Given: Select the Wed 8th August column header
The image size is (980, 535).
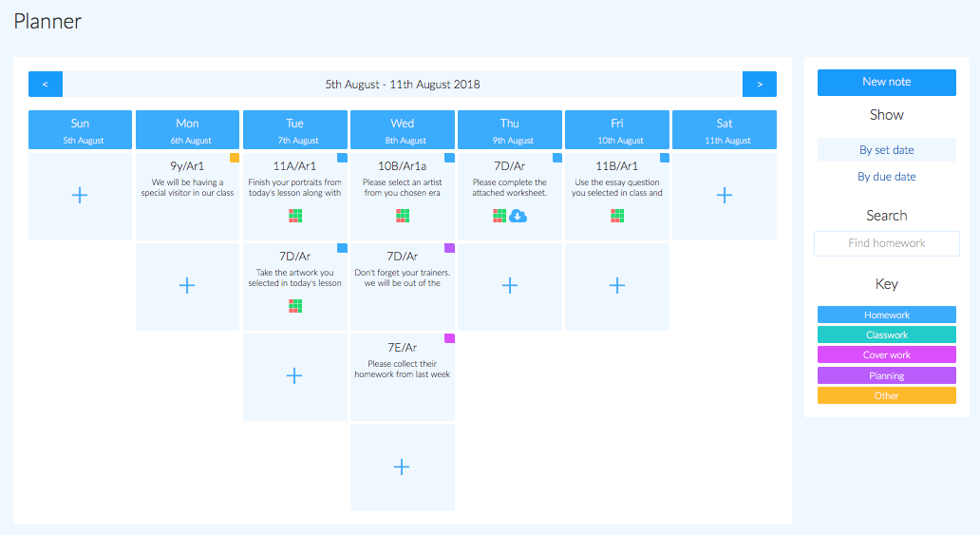Looking at the screenshot, I should 403,130.
